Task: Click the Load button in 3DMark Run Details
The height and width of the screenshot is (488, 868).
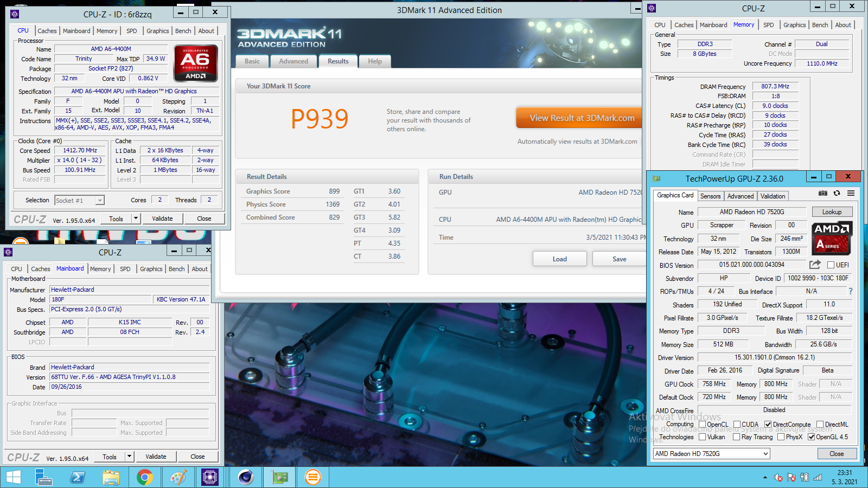Action: [560, 259]
